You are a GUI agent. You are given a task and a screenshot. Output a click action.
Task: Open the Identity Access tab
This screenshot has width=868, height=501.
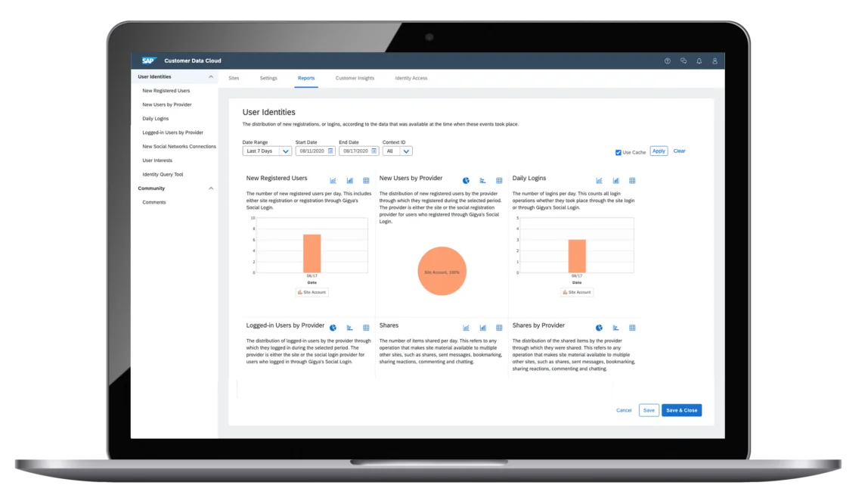point(410,78)
